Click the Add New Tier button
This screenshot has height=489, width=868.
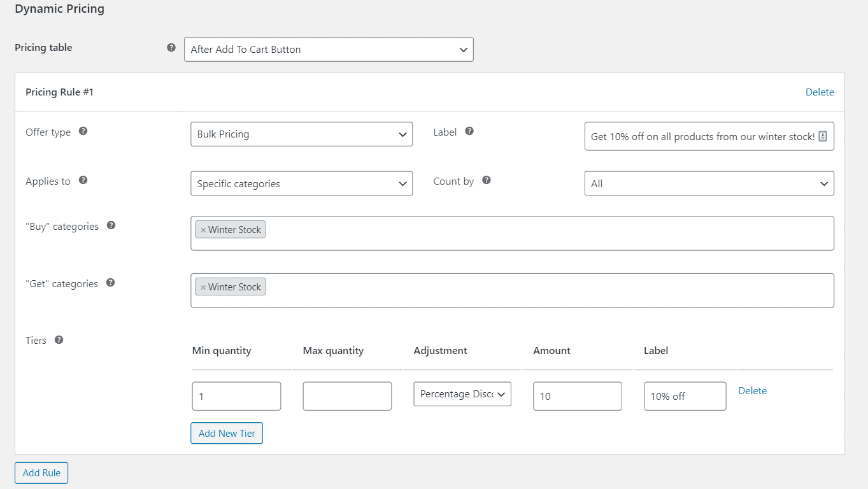pyautogui.click(x=227, y=433)
